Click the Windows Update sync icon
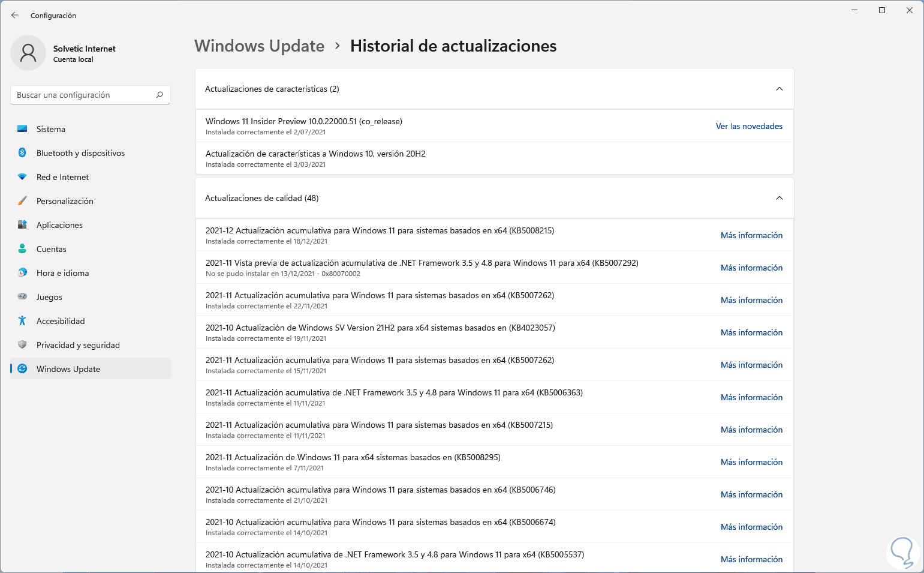The image size is (924, 573). click(x=22, y=369)
